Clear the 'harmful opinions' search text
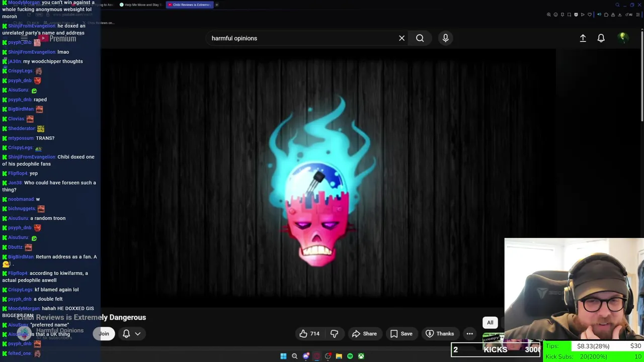The image size is (644, 362). click(x=401, y=38)
